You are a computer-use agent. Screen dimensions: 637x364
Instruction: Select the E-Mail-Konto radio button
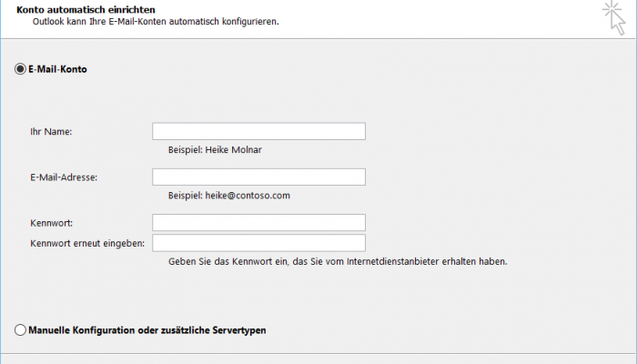tap(20, 69)
